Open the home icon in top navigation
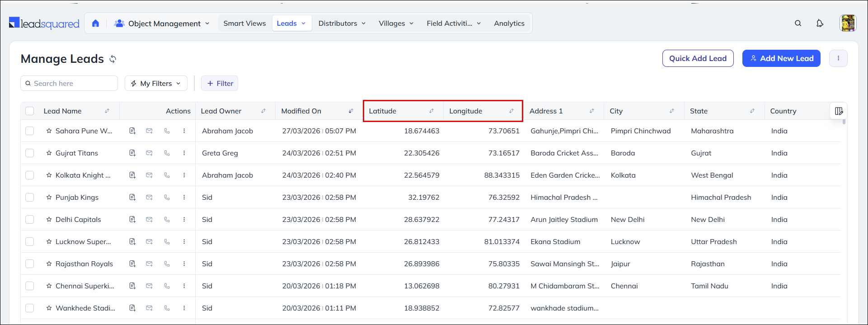 (95, 24)
